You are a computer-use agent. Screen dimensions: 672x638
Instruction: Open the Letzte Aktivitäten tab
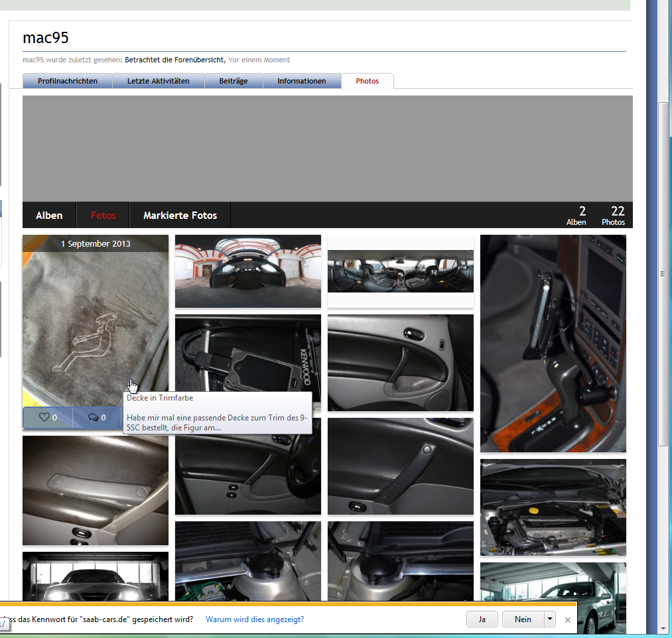tap(158, 81)
